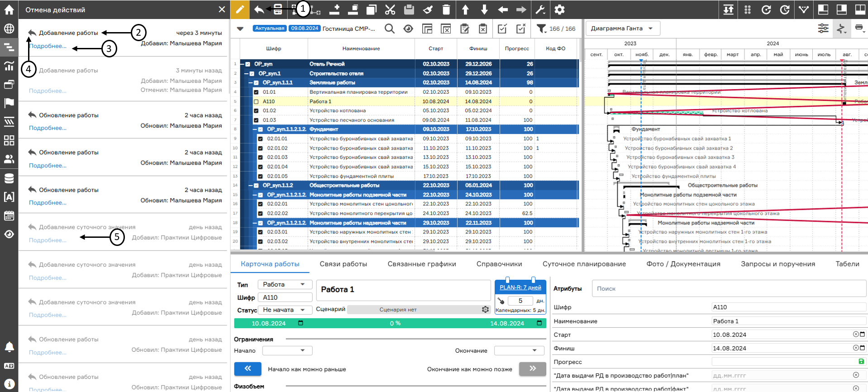Click the paint brush format icon

(428, 9)
